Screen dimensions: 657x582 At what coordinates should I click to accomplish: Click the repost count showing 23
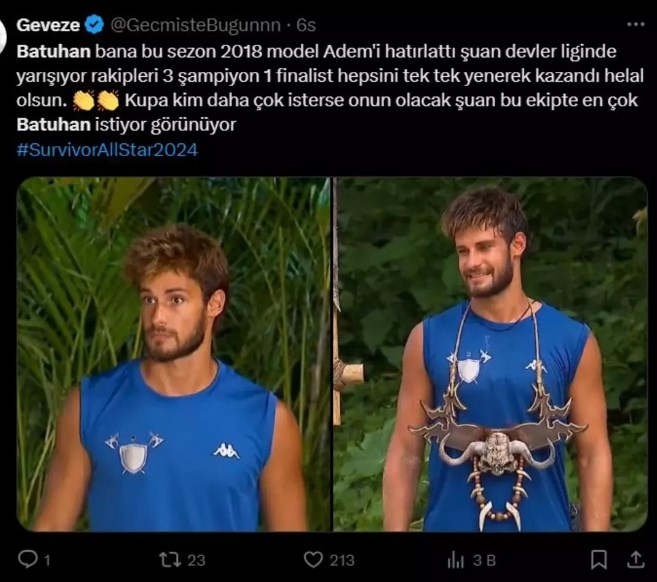coord(196,560)
